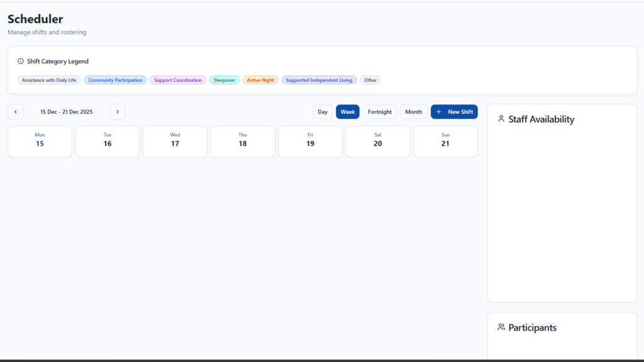Click the Supported Independent Living tag
The width and height of the screenshot is (644, 362).
(x=319, y=81)
